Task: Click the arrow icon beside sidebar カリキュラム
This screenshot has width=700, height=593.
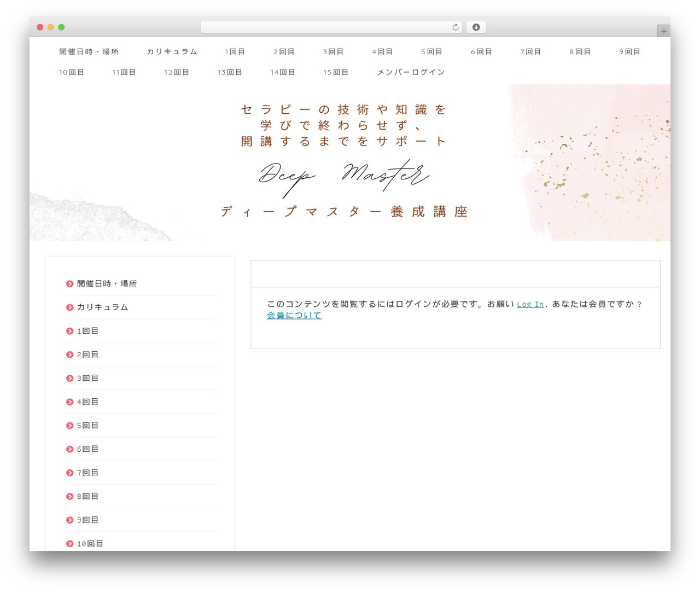Action: [x=69, y=307]
